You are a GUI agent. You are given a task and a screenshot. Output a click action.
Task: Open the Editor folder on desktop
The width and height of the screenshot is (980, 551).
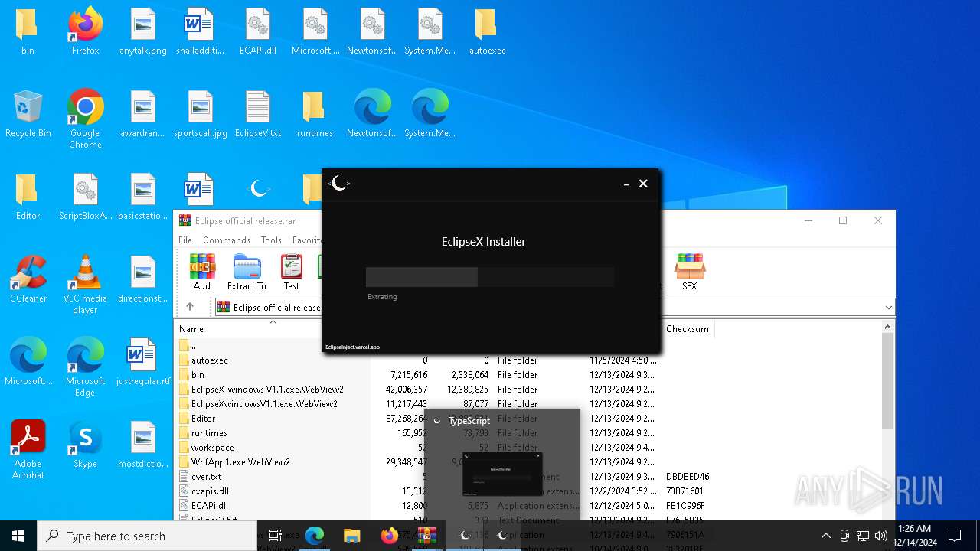click(28, 197)
